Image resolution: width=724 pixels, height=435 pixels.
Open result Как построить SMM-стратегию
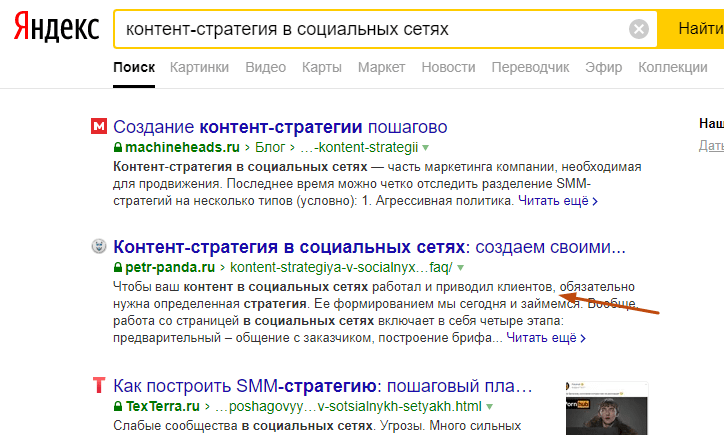[x=323, y=386]
